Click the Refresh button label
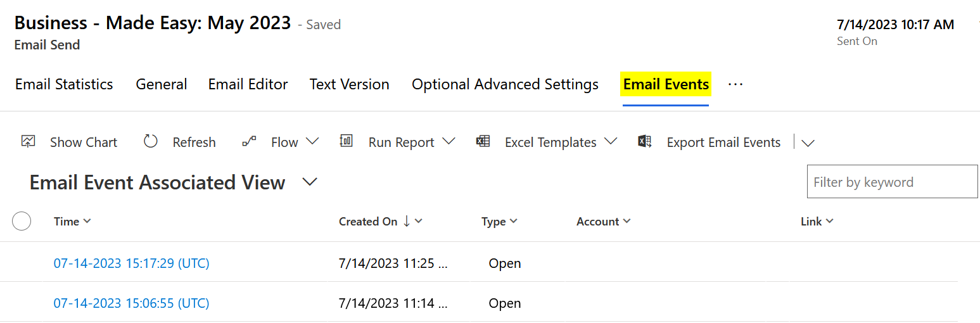The height and width of the screenshot is (323, 980). click(194, 142)
